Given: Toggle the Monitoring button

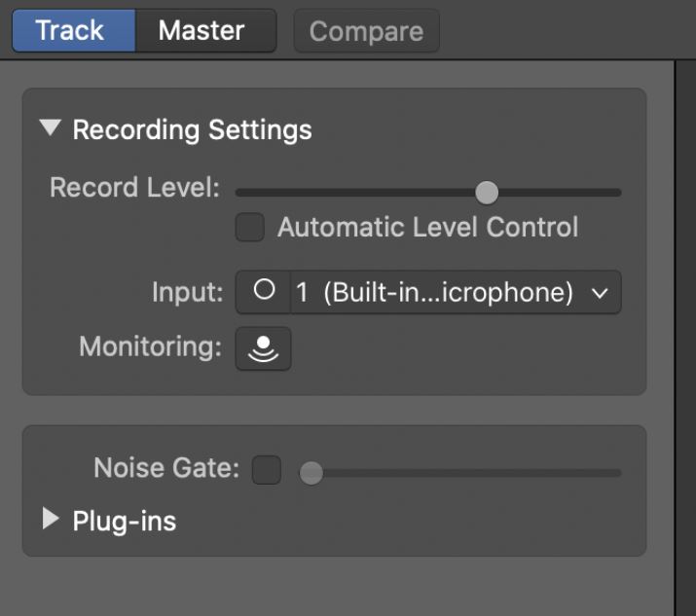Looking at the screenshot, I should pos(263,348).
